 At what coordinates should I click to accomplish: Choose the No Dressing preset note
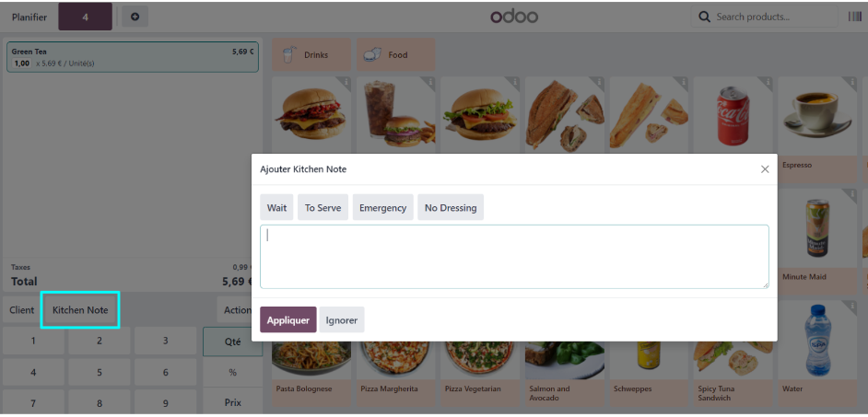[451, 207]
